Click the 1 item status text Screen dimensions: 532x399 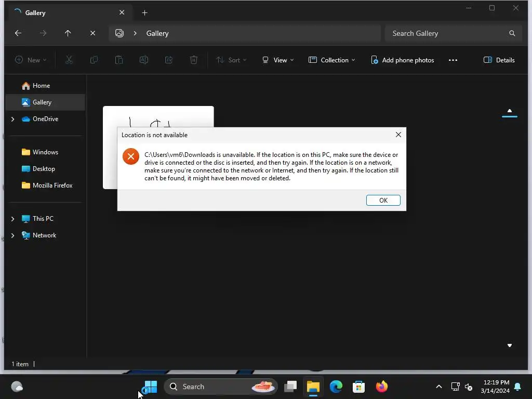point(20,364)
